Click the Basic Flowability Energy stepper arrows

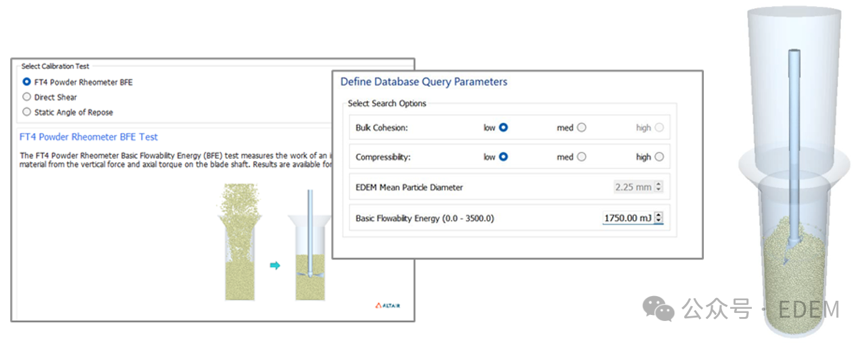(659, 218)
